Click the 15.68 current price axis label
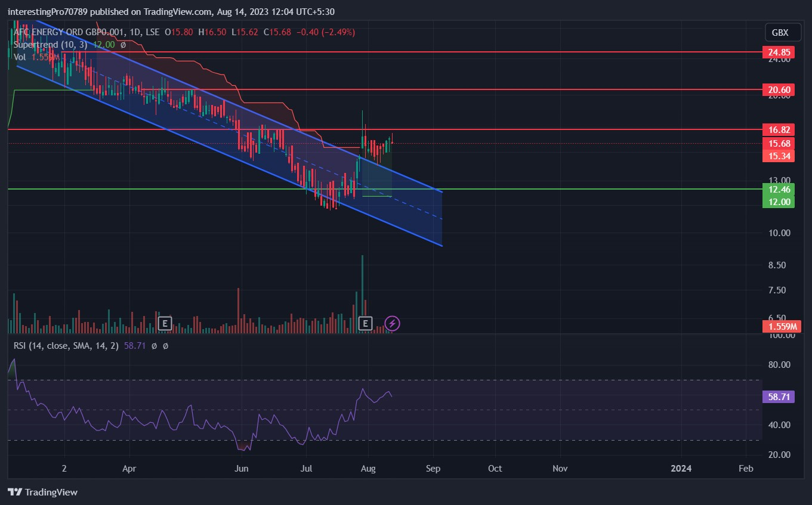The width and height of the screenshot is (812, 505). coord(779,144)
